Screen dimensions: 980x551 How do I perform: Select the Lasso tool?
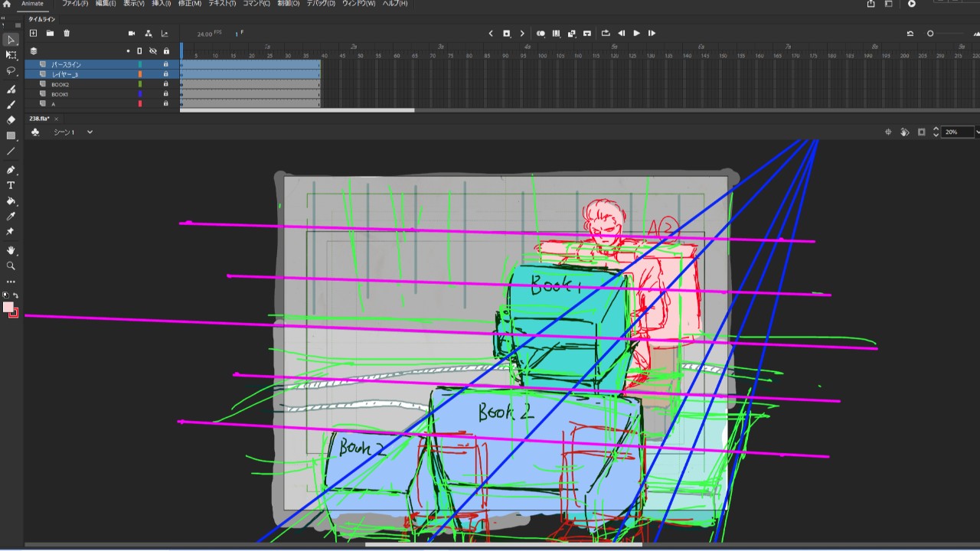(x=11, y=70)
